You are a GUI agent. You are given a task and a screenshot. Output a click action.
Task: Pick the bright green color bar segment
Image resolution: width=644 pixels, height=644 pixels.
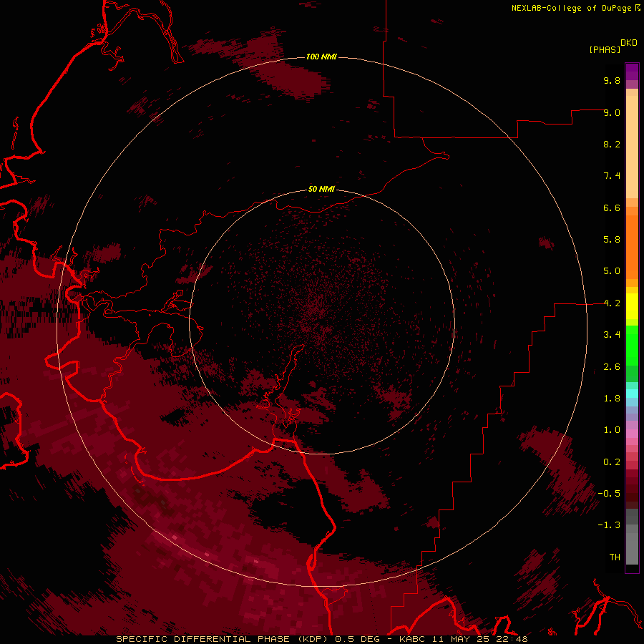pos(632,346)
